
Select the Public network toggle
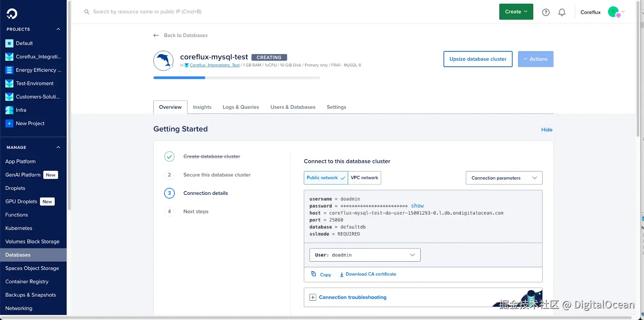coord(326,178)
